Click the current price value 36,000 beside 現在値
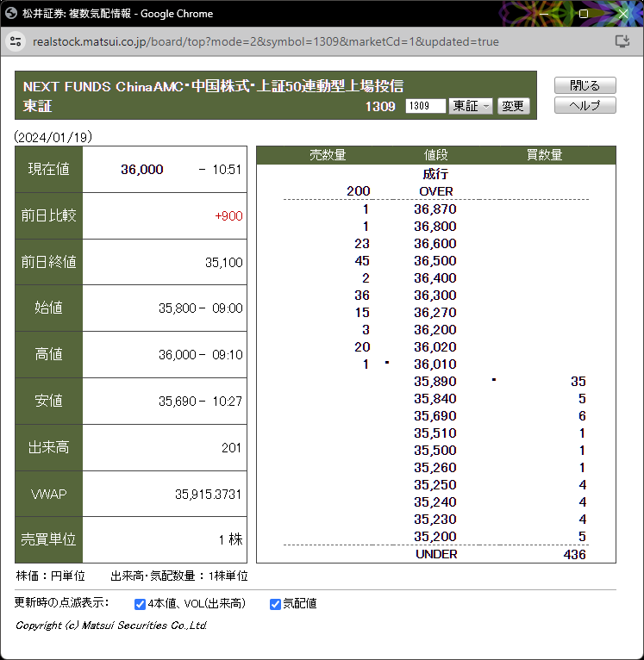The height and width of the screenshot is (660, 644). 142,170
